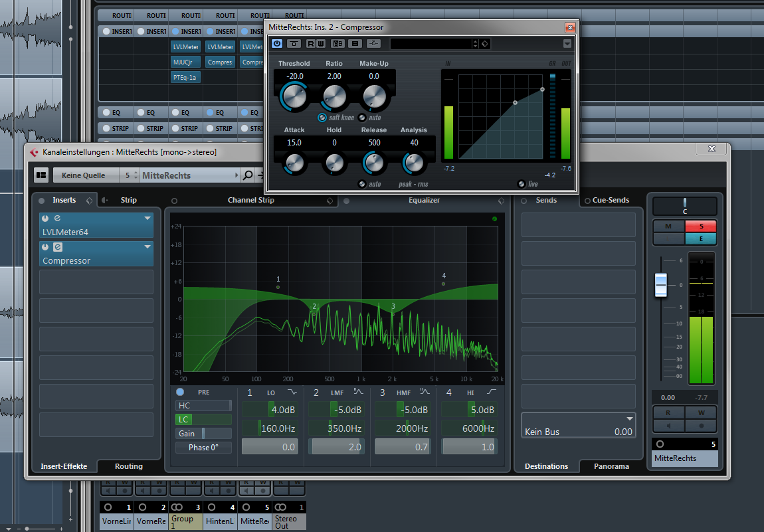Click band 2 LMF filter type icon
This screenshot has width=764, height=532.
click(x=359, y=392)
